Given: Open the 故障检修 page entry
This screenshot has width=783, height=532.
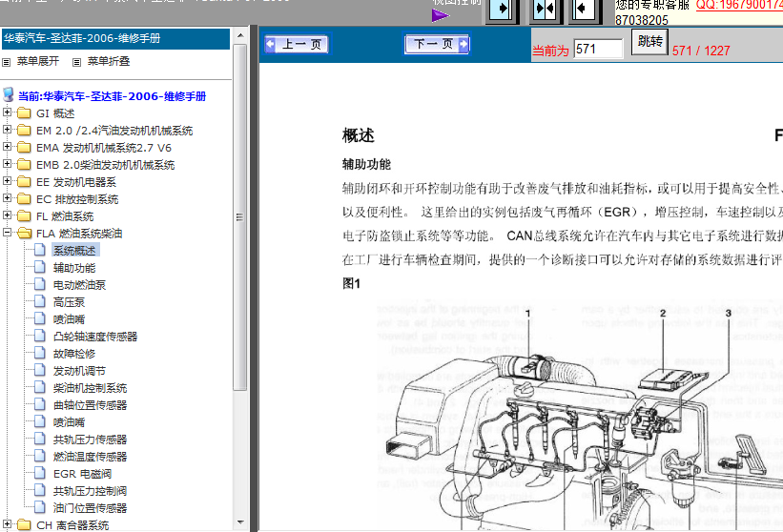Looking at the screenshot, I should 74,354.
